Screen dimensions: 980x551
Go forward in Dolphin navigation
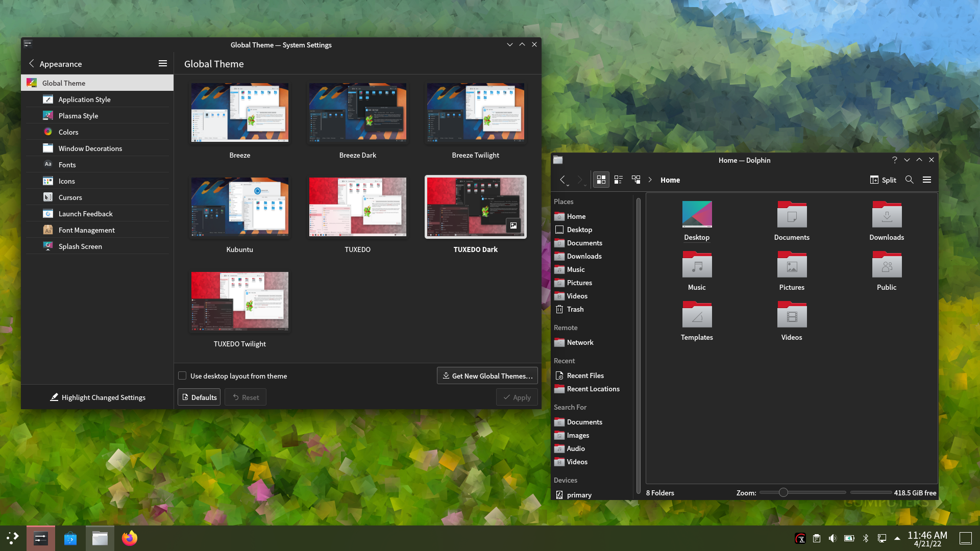tap(580, 180)
